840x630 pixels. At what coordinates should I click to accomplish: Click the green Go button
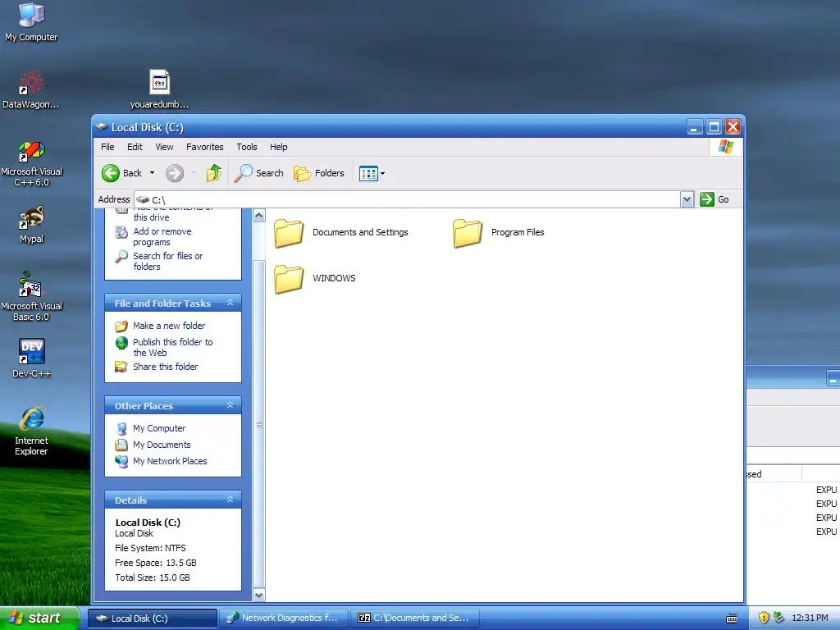click(714, 199)
